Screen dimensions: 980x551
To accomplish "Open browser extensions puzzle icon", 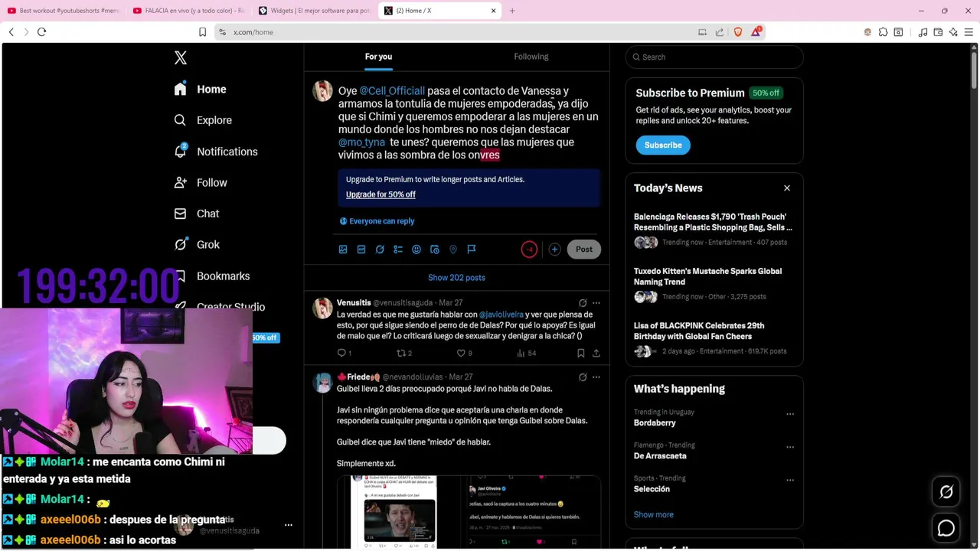I will [883, 32].
